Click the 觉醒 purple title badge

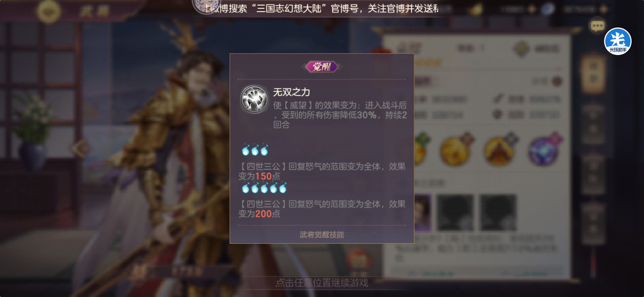(322, 67)
